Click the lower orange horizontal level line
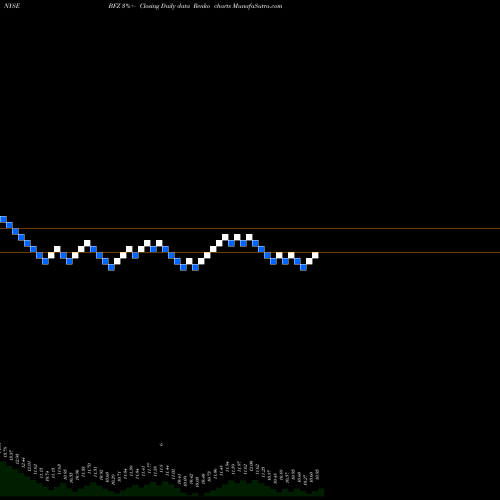500x500 pixels. (250, 253)
